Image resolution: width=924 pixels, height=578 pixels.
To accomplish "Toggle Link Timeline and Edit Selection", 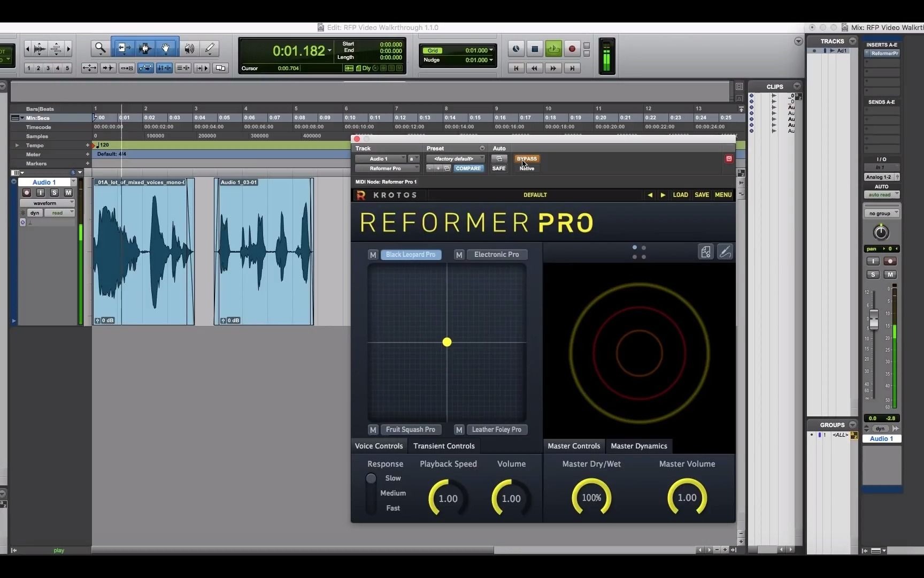I will coord(164,68).
